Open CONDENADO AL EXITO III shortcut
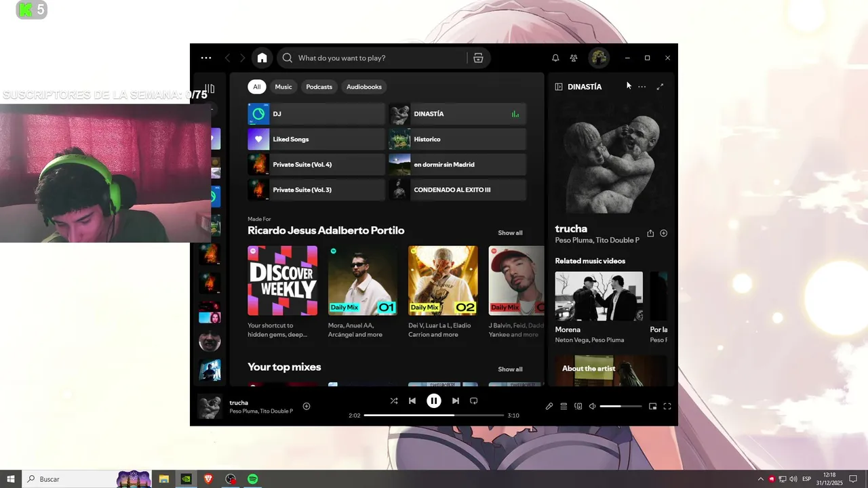This screenshot has width=868, height=488. [457, 190]
